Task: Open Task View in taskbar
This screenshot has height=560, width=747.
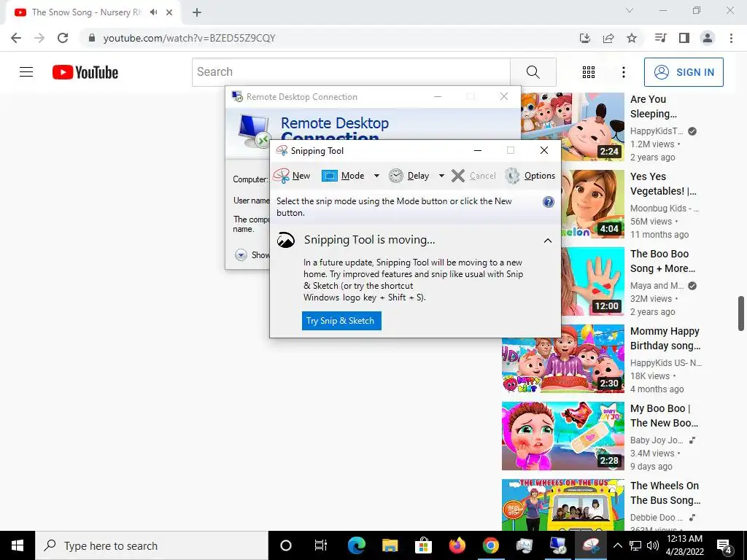Action: (321, 545)
